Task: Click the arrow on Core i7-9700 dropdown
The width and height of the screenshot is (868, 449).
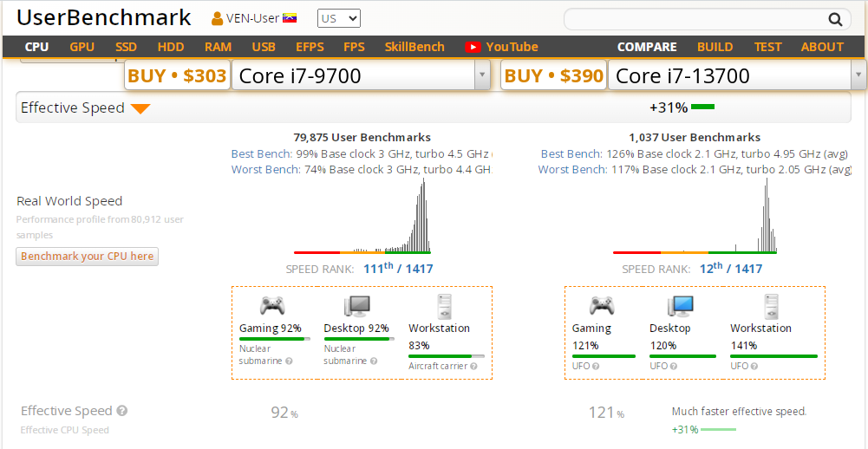Action: 481,75
